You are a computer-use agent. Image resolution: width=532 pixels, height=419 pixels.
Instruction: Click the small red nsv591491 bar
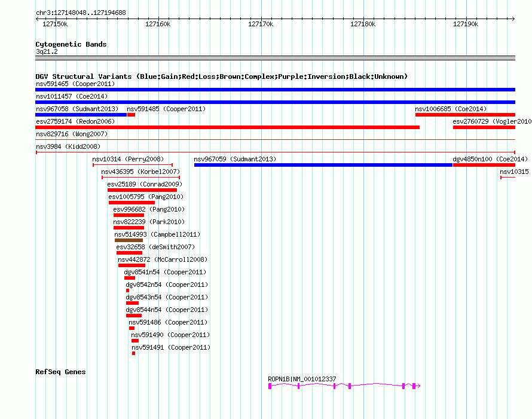pos(134,353)
